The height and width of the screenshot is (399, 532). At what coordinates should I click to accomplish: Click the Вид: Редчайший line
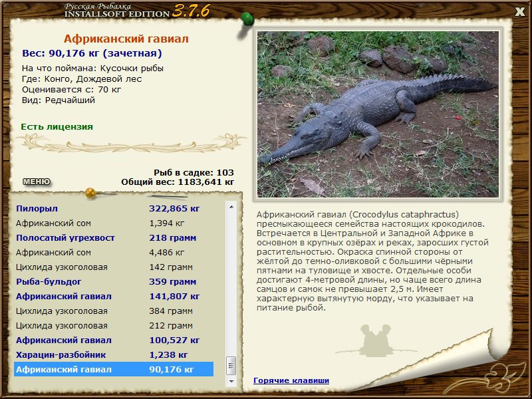59,100
